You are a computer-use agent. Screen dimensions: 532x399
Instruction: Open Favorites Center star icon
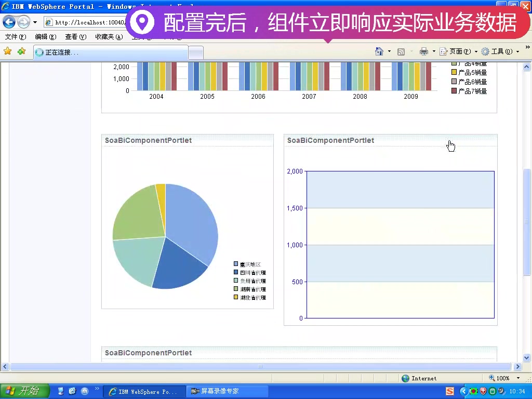(x=8, y=51)
